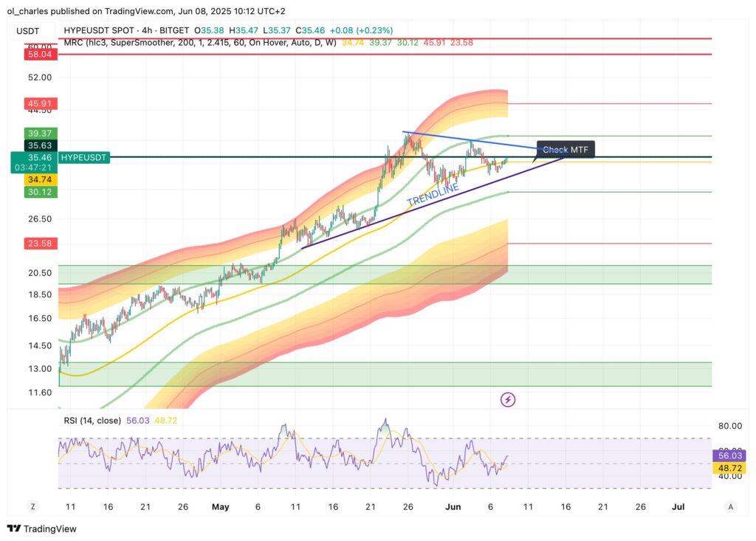Click the green HYPEUSDT price label
Image resolution: width=756 pixels, height=541 pixels.
(83, 157)
